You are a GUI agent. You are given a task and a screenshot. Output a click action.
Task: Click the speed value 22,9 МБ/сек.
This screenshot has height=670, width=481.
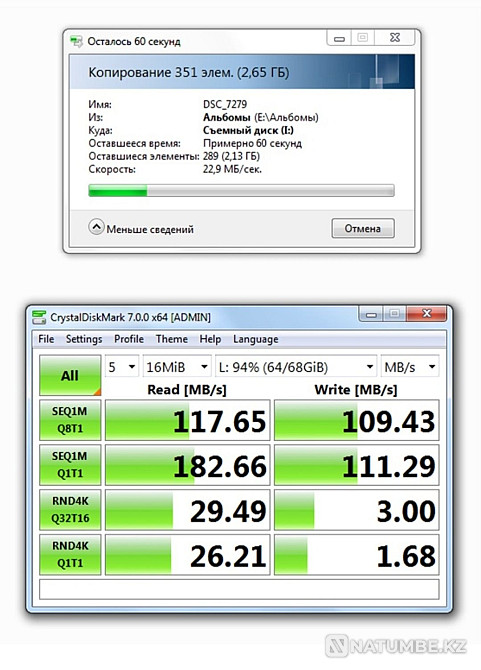pyautogui.click(x=232, y=169)
